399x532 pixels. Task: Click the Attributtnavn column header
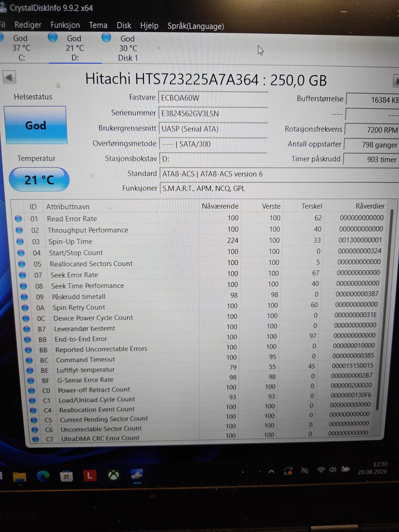68,207
